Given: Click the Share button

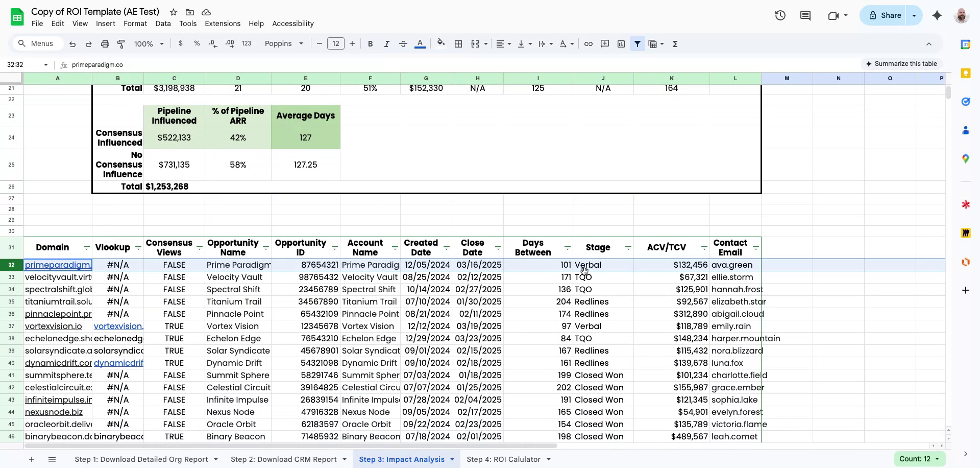Looking at the screenshot, I should tap(885, 15).
